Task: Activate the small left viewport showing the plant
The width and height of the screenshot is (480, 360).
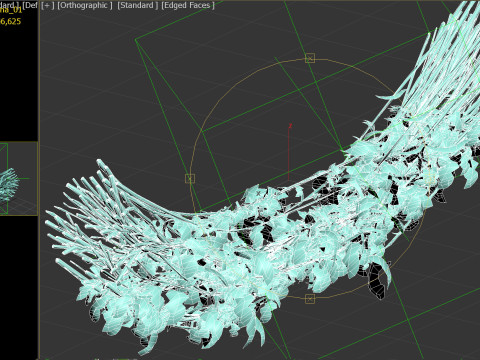Action: [18, 178]
